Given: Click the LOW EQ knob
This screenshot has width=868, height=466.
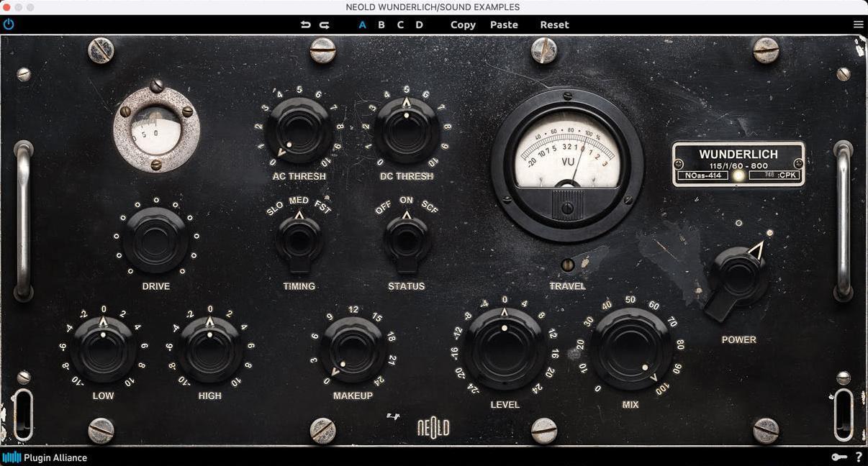Looking at the screenshot, I should coord(103,349).
